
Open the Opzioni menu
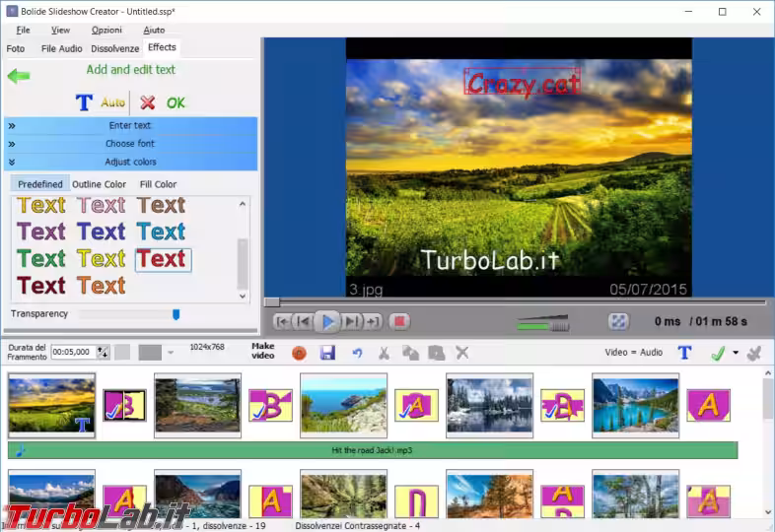pyautogui.click(x=106, y=31)
